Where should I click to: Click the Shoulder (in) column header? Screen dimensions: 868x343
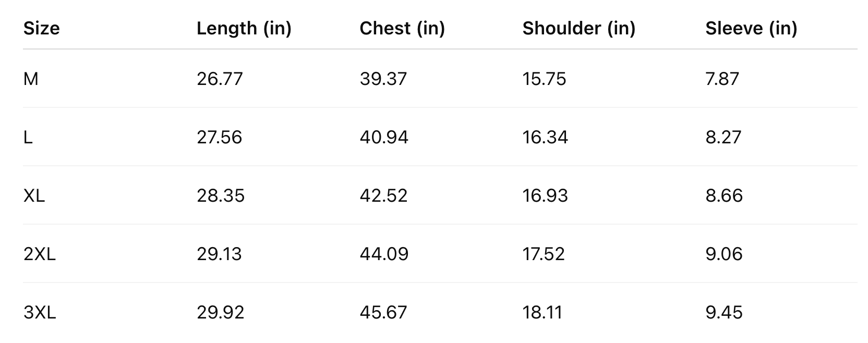pyautogui.click(x=578, y=28)
